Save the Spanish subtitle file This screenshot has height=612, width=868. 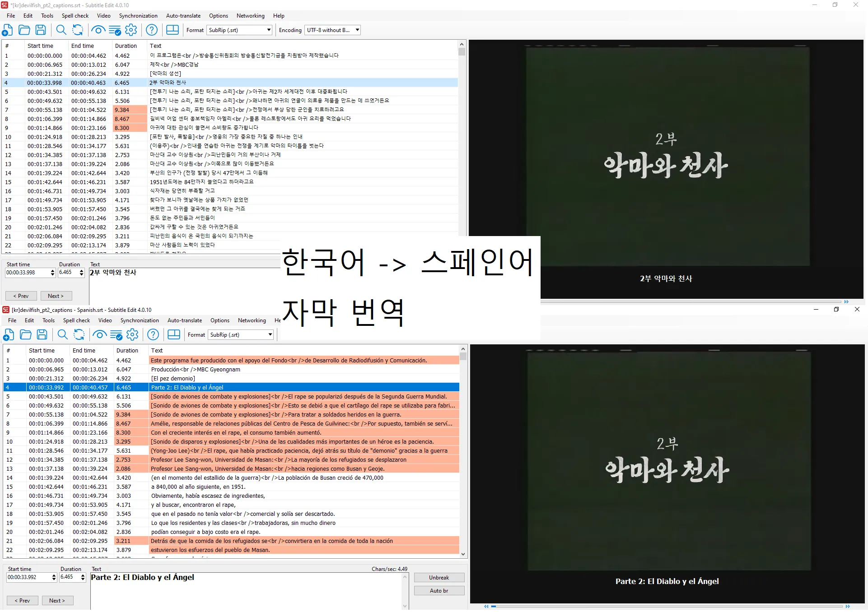click(42, 334)
